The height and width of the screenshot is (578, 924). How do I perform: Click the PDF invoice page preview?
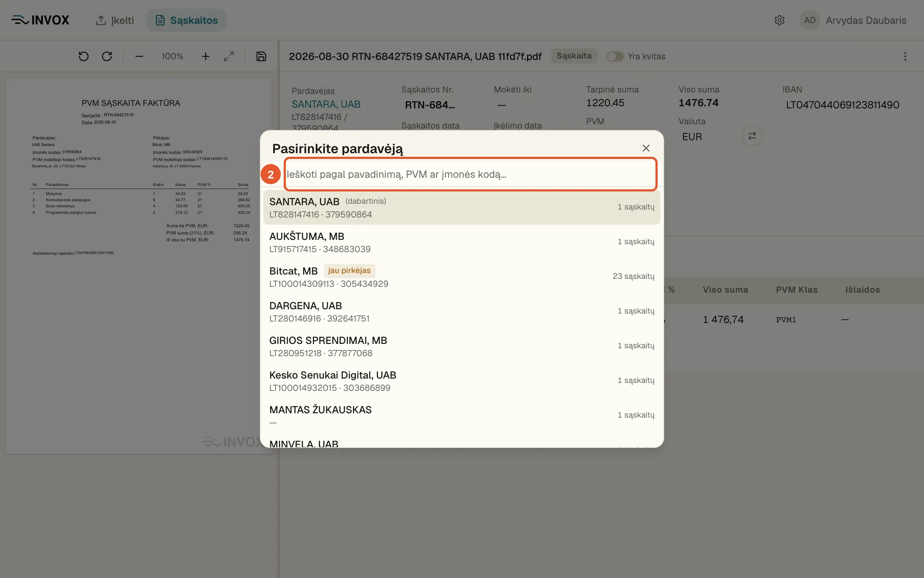pyautogui.click(x=139, y=266)
